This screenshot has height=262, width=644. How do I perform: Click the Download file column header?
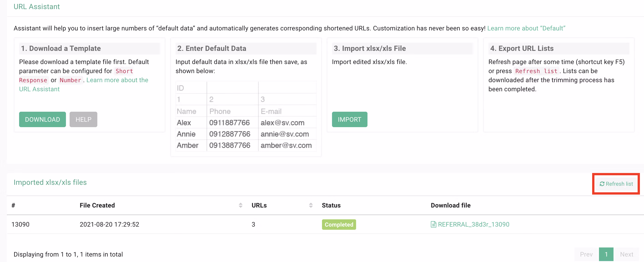450,205
